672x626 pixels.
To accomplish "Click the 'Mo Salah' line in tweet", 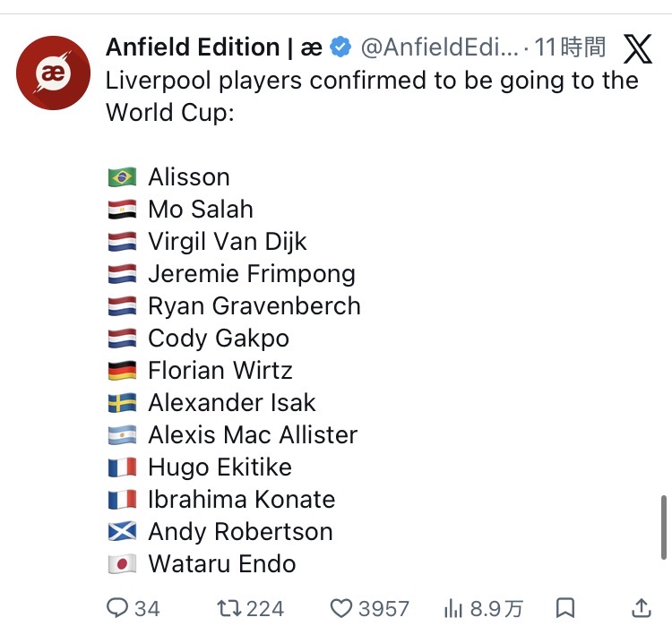I will tap(201, 210).
